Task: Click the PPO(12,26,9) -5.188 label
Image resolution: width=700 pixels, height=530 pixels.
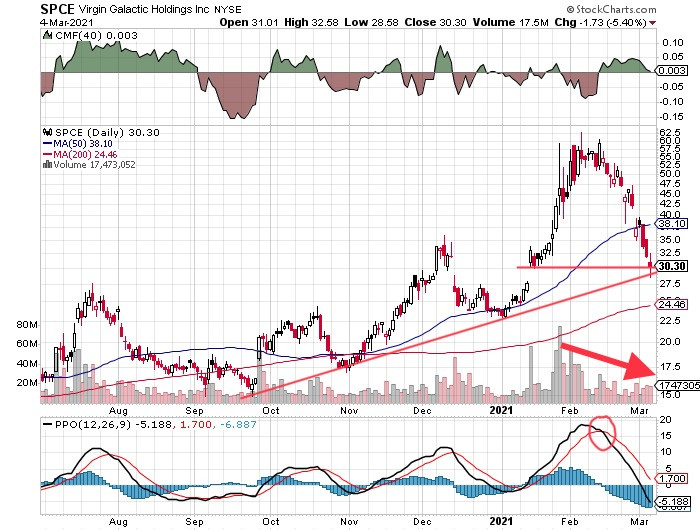Action: (x=112, y=424)
